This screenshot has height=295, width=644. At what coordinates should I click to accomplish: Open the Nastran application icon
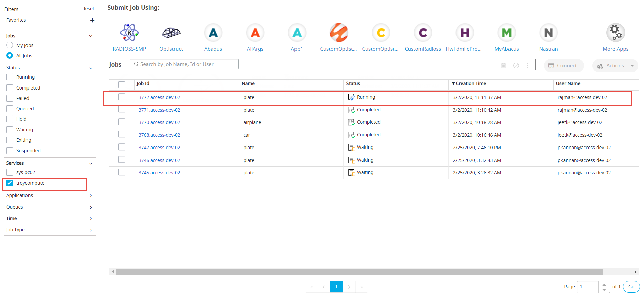549,33
